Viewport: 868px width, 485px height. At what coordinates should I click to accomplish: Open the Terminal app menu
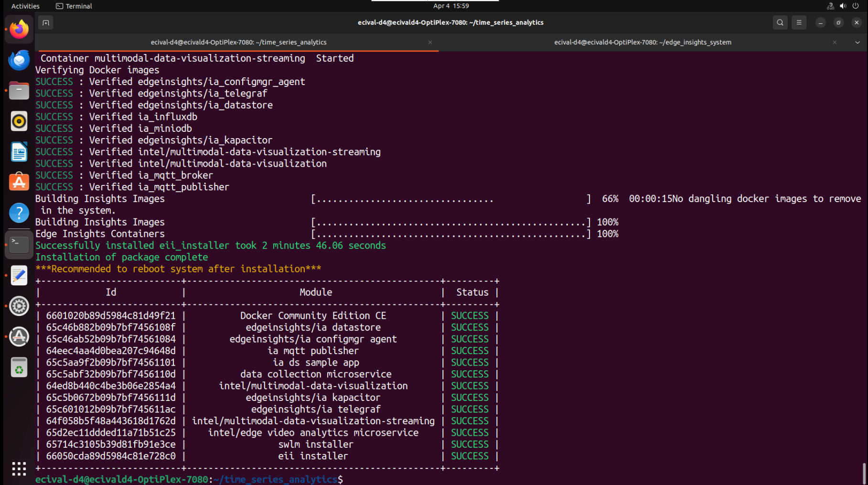pos(74,6)
